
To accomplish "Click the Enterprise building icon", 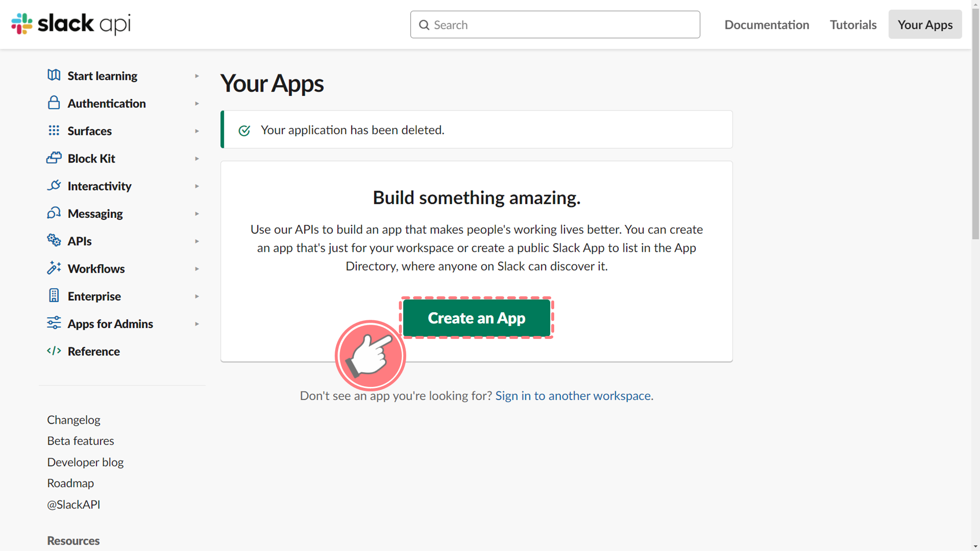I will click(54, 295).
